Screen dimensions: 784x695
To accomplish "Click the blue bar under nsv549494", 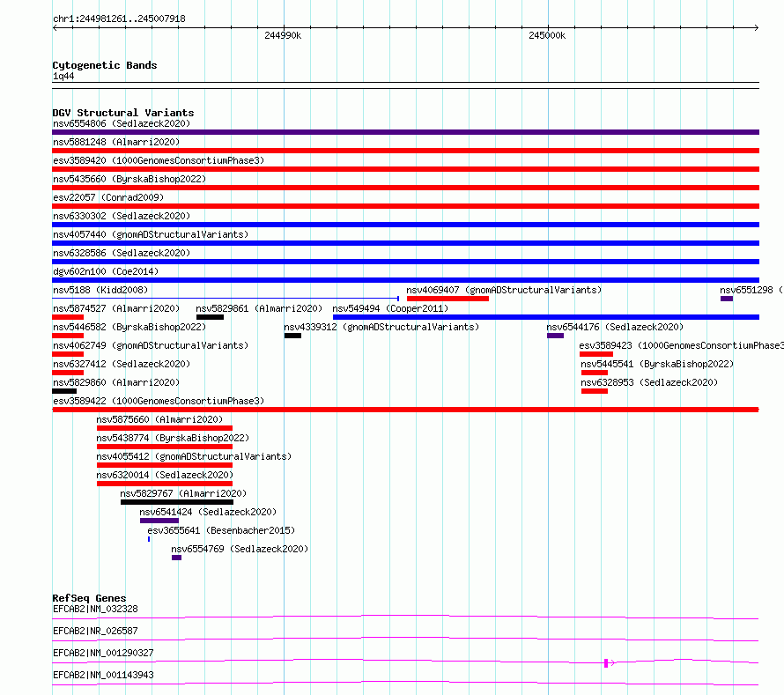I will click(x=546, y=317).
